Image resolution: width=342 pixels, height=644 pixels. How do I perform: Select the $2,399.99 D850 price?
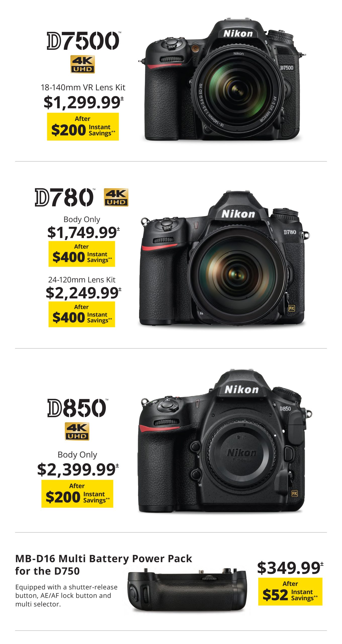pyautogui.click(x=78, y=469)
